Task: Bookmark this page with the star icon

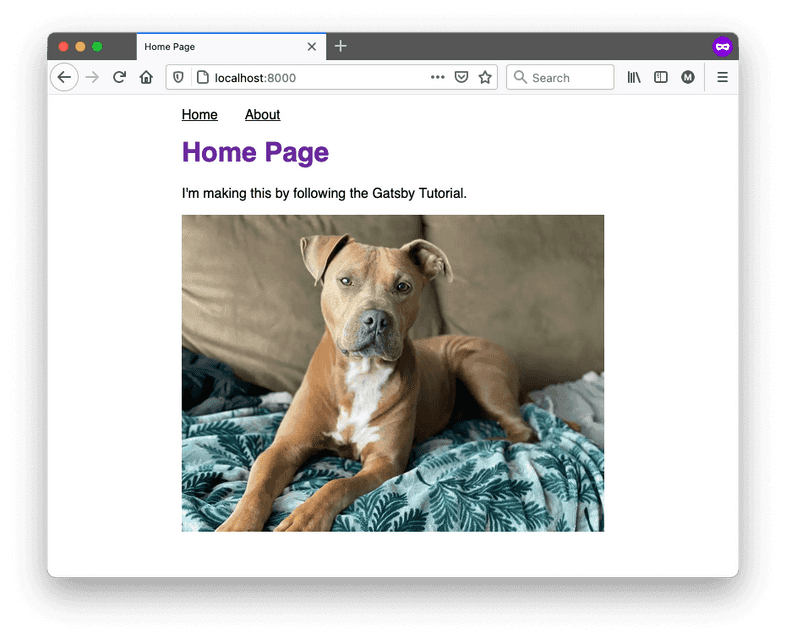Action: [485, 77]
